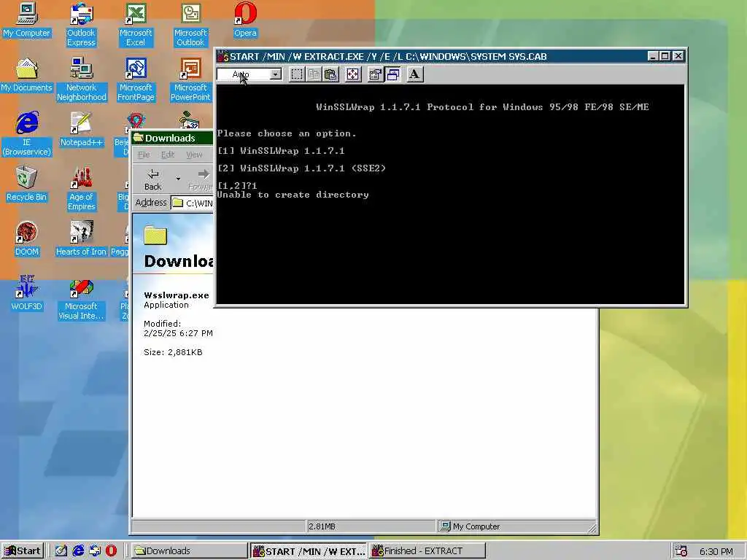Click the Font 'A' toolbar icon

tap(414, 74)
